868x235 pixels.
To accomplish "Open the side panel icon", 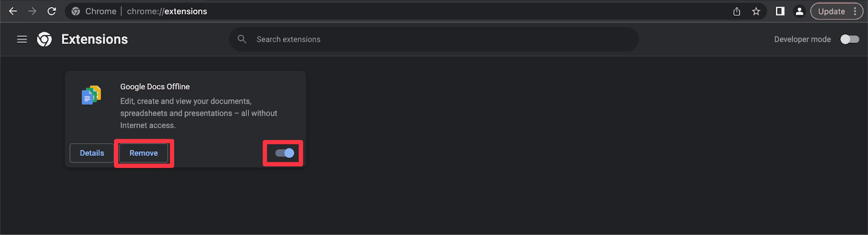I will pyautogui.click(x=780, y=11).
